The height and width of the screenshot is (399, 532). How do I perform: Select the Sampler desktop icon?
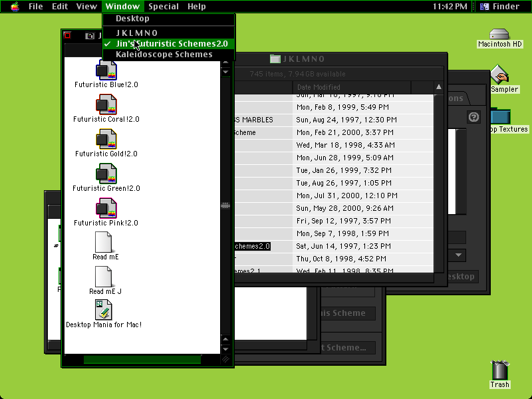(499, 74)
